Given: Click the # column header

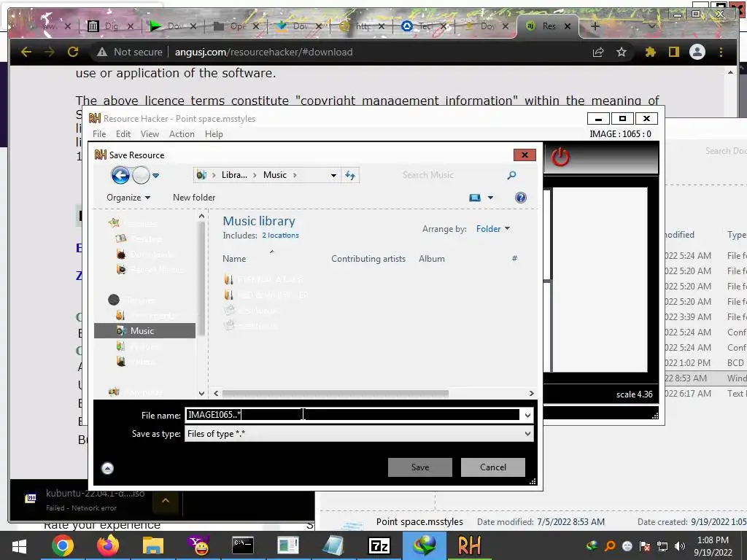Looking at the screenshot, I should tap(514, 258).
